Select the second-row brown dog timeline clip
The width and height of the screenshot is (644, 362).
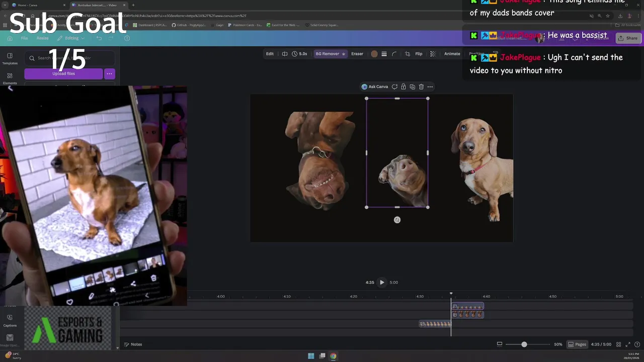click(x=467, y=315)
